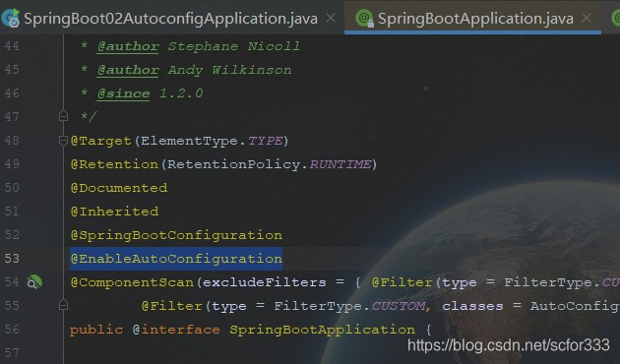Click line number 53 in the gutter
The height and width of the screenshot is (364, 620).
tap(12, 259)
